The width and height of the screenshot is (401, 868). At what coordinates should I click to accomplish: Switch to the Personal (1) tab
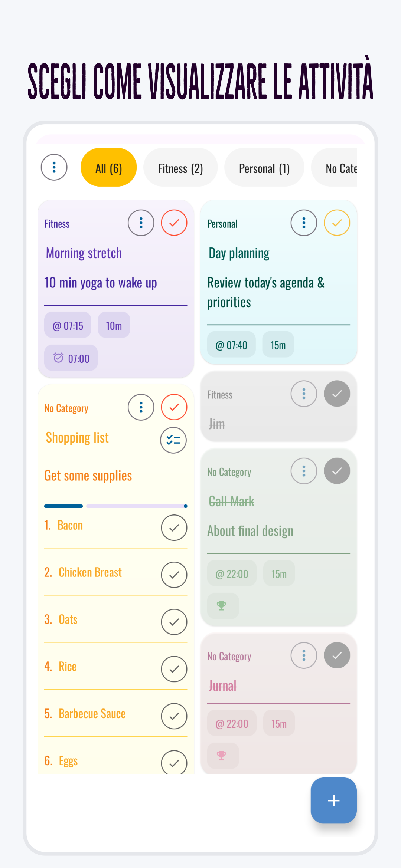(x=264, y=169)
